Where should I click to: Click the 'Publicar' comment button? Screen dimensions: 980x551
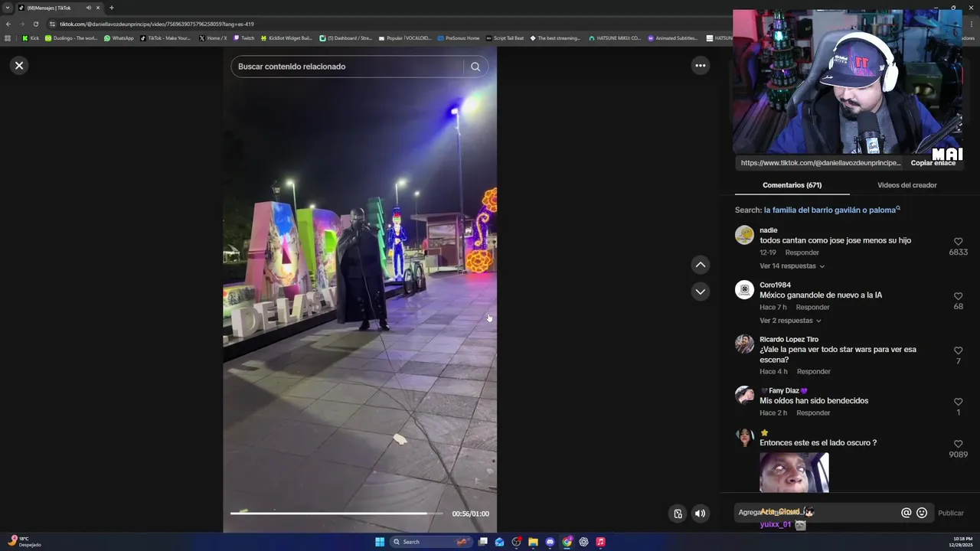(x=951, y=513)
